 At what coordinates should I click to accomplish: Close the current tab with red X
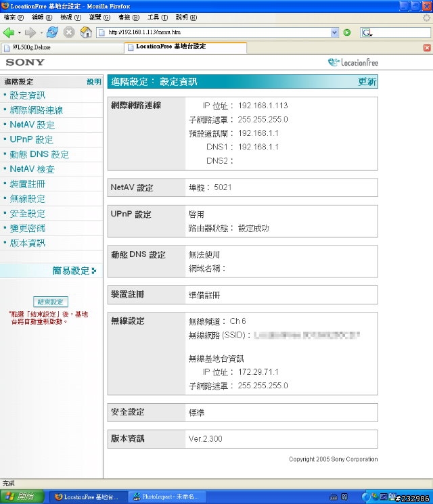click(x=427, y=48)
